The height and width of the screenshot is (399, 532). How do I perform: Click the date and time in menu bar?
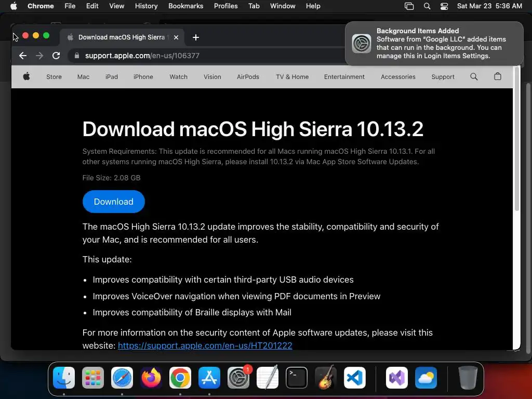tap(489, 6)
